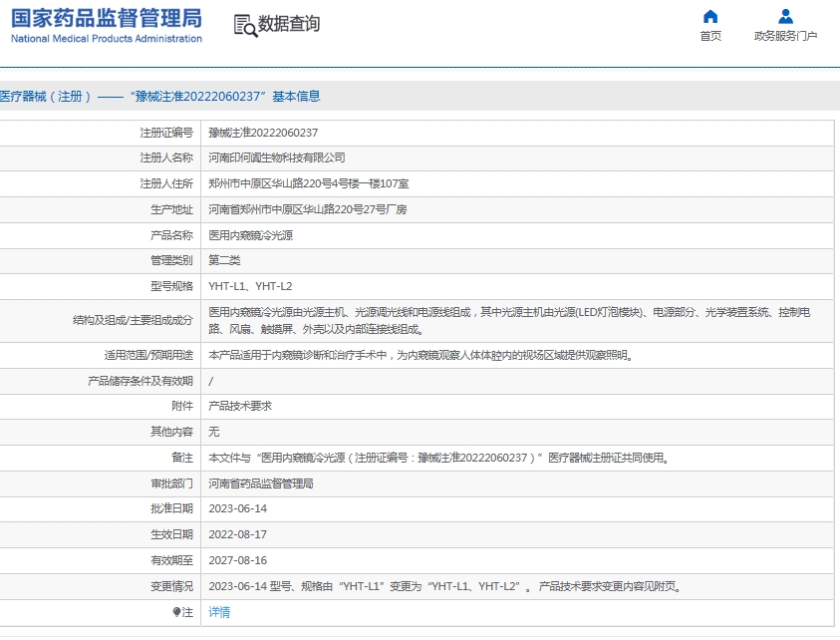Screen dimensions: 840x640
Task: Click the 生产地址 label
Action: click(x=172, y=209)
